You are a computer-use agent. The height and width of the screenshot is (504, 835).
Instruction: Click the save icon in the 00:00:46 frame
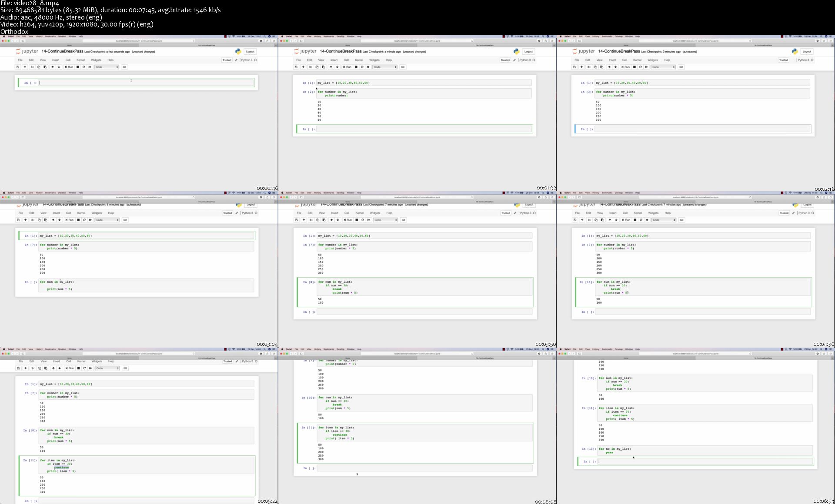18,67
